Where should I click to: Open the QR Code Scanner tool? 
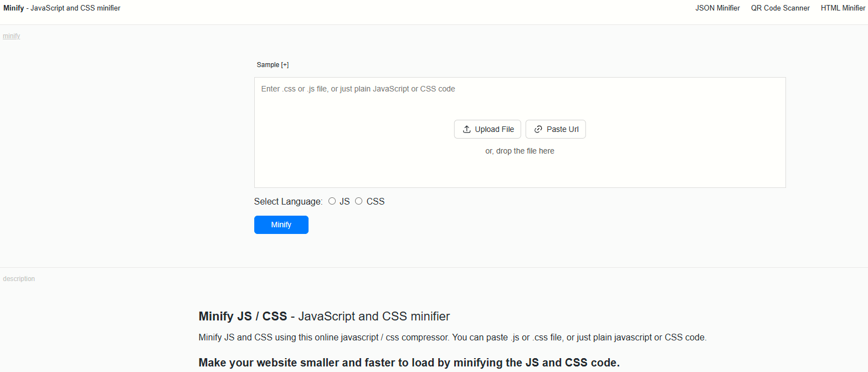tap(780, 8)
